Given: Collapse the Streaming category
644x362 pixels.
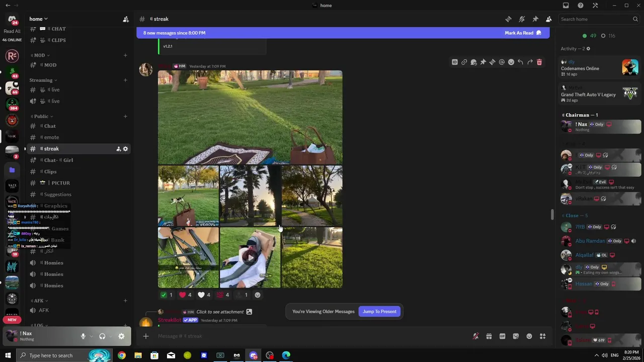Looking at the screenshot, I should click(x=43, y=80).
